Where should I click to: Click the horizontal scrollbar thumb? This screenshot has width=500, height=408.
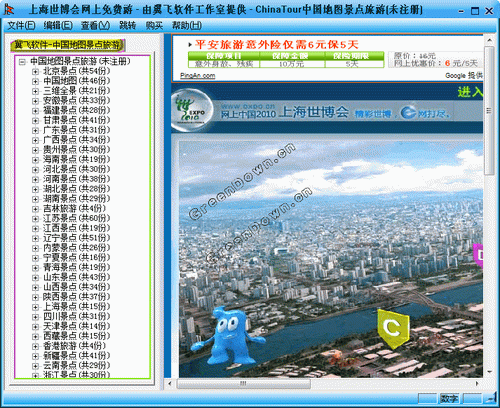[x=243, y=384]
